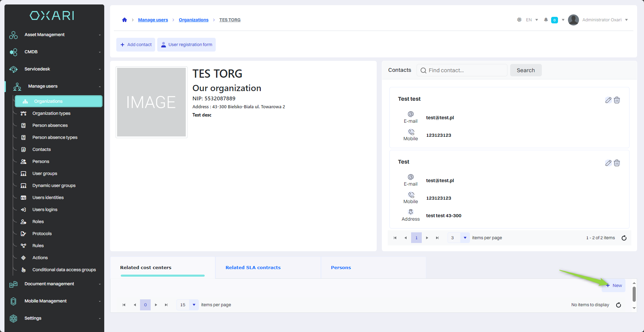Open the EN language dropdown

click(x=532, y=20)
